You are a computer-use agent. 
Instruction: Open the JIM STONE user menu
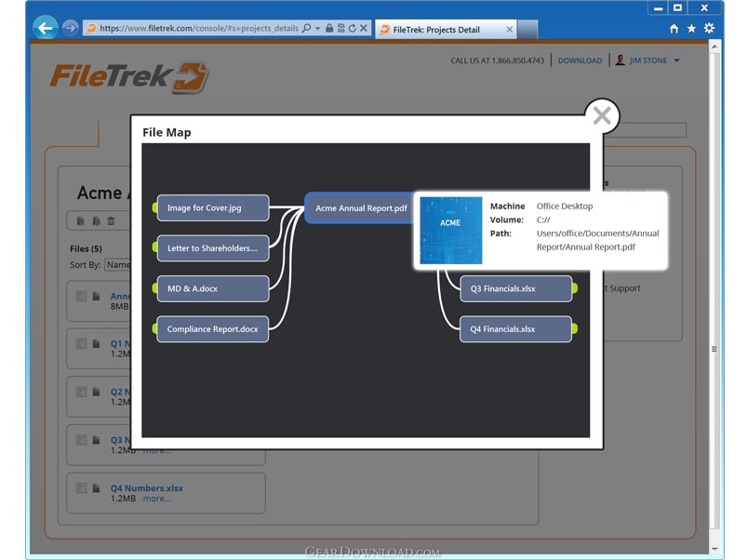tap(654, 60)
